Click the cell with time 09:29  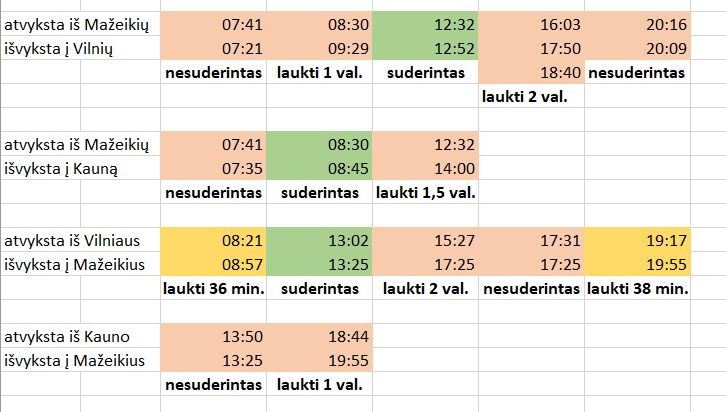318,48
